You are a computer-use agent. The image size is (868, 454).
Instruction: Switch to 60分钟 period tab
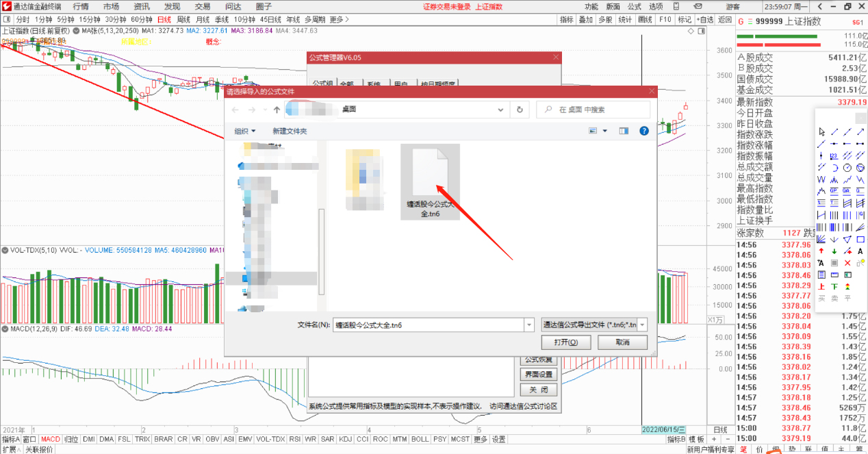click(x=142, y=19)
